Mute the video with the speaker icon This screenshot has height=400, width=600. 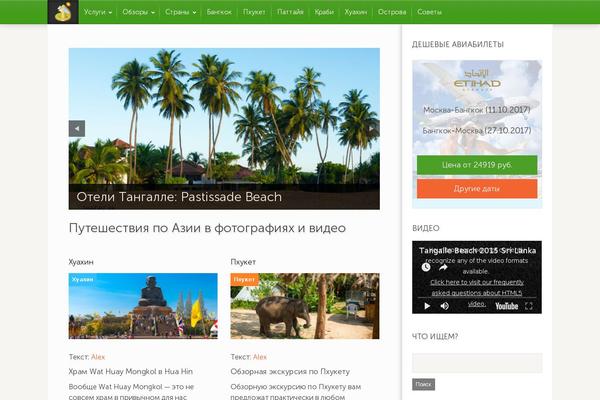coord(444,306)
